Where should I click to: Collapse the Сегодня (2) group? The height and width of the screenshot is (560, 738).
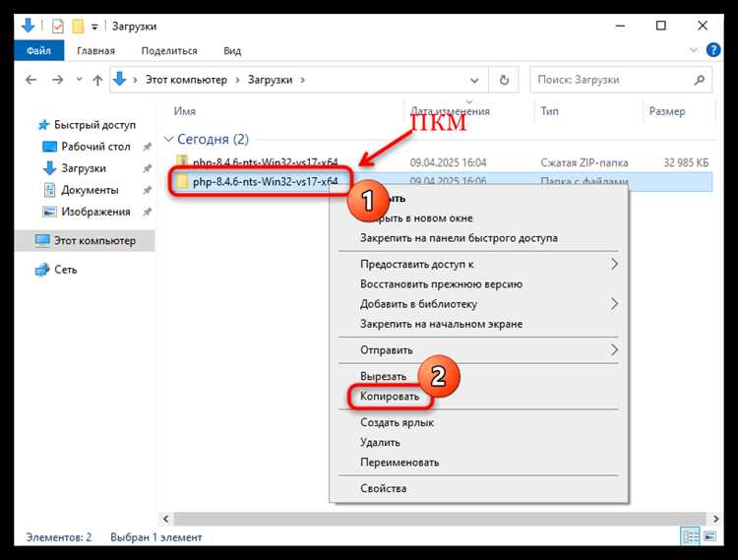(x=168, y=140)
